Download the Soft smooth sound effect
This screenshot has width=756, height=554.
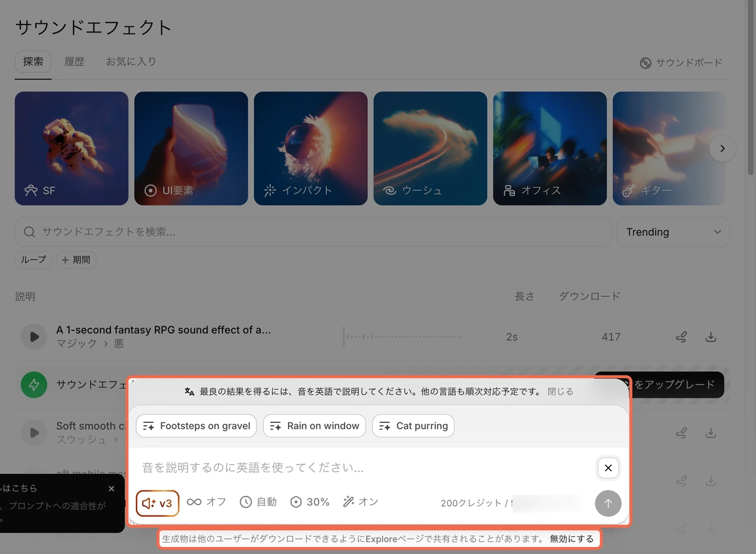(711, 433)
